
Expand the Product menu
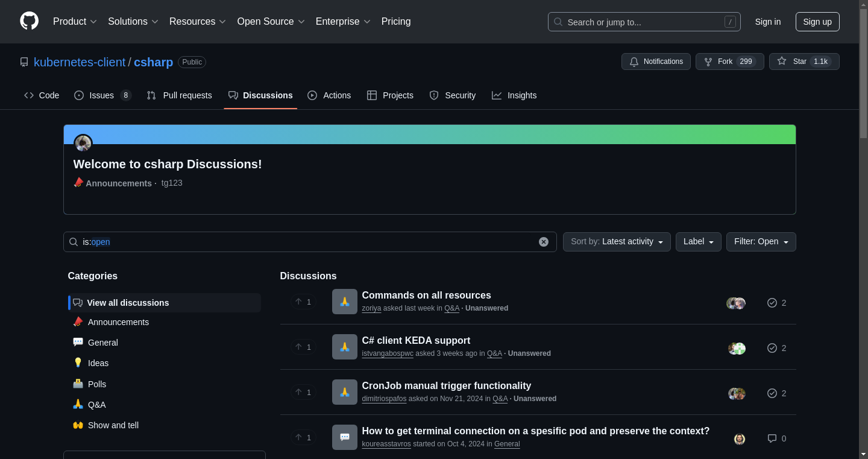[x=75, y=22]
